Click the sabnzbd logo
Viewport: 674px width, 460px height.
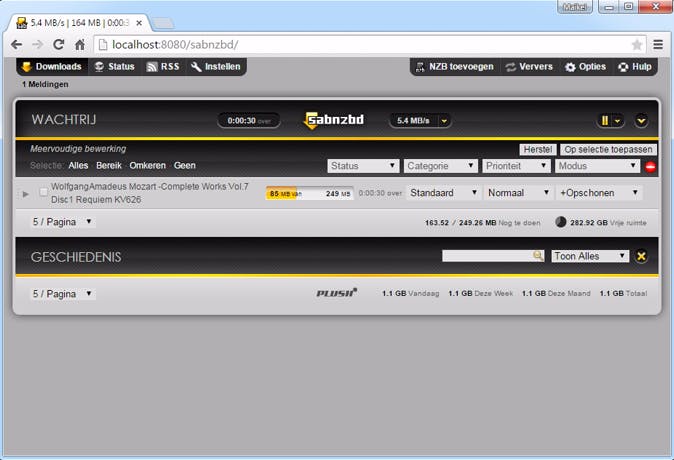(334, 120)
